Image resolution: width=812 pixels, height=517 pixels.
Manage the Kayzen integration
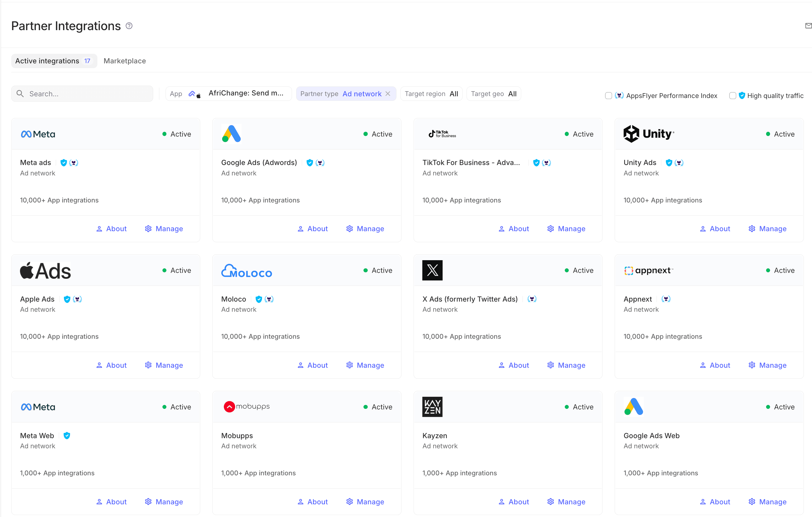tap(566, 502)
